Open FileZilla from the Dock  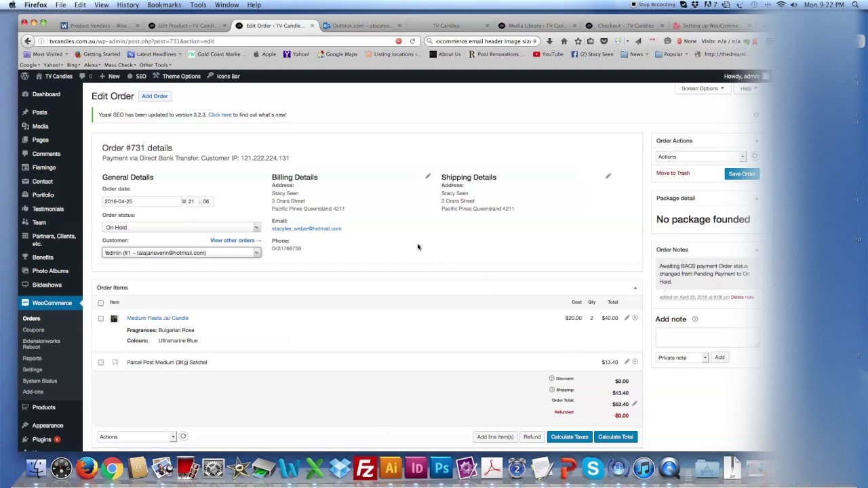[x=366, y=468]
